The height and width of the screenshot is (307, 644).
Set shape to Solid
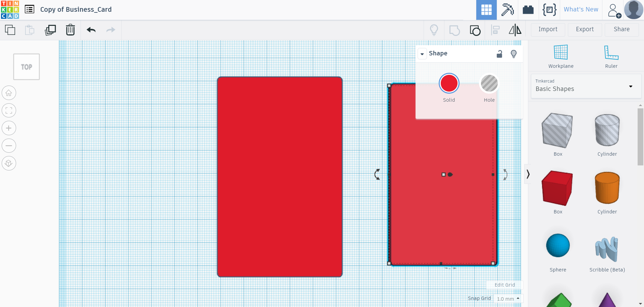coord(449,83)
